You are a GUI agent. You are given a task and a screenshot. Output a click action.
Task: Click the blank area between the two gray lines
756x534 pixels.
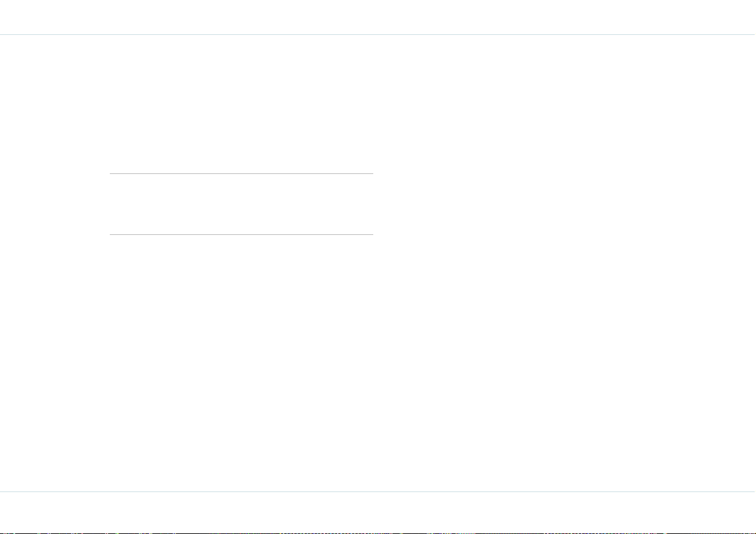[x=241, y=204]
